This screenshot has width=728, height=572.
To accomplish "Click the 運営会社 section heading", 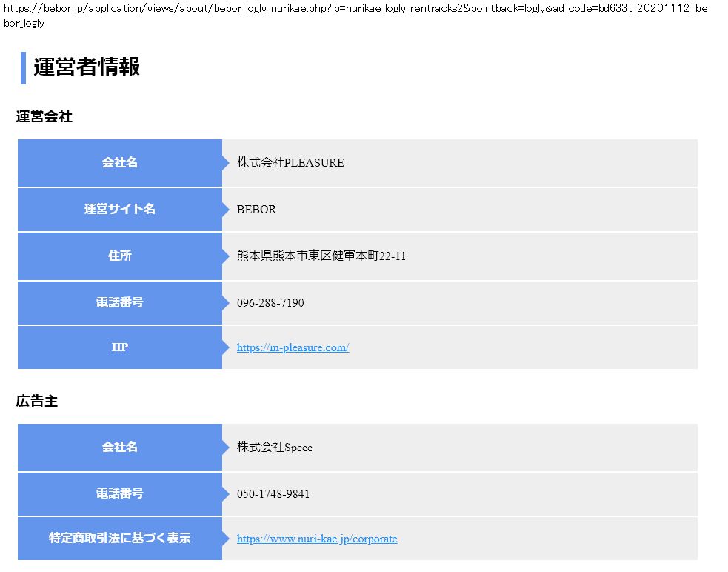I will point(44,116).
